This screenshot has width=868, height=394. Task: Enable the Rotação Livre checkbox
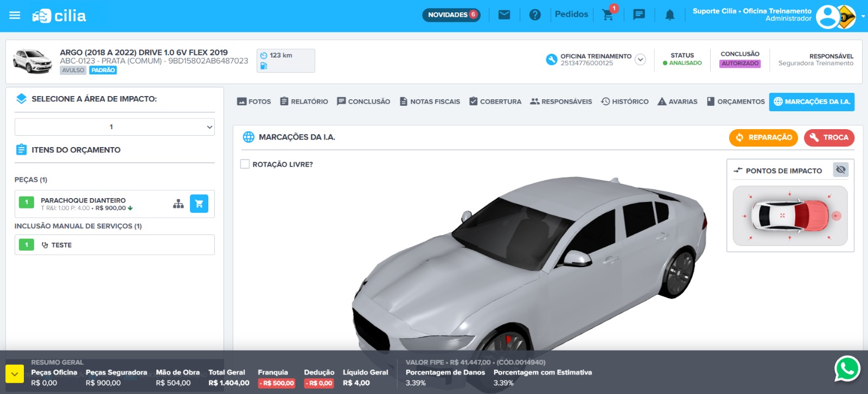tap(245, 164)
